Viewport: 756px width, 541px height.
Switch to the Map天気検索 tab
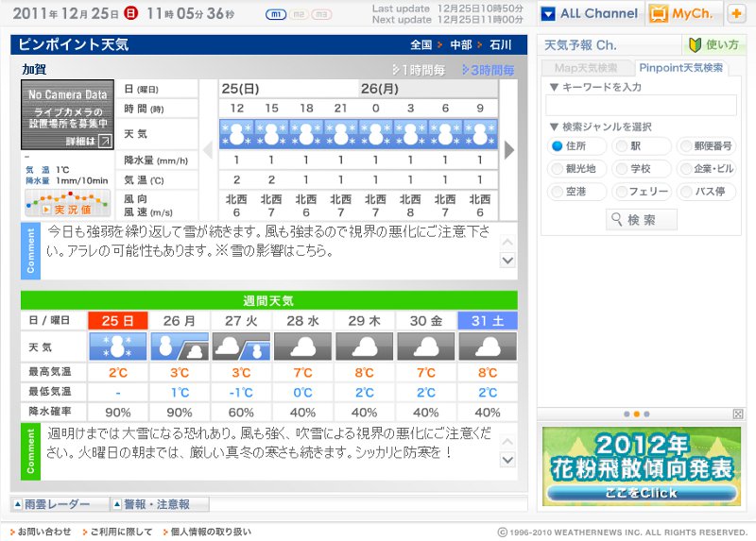586,68
